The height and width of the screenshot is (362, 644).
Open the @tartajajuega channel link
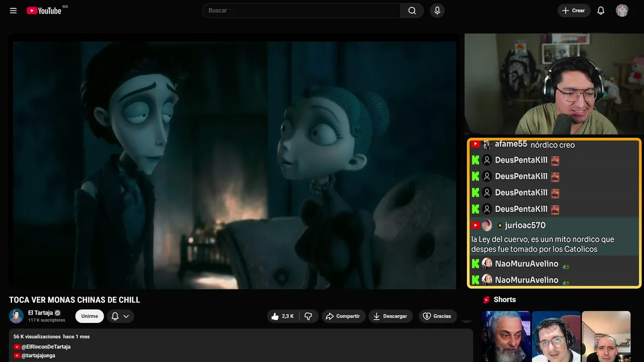click(38, 355)
